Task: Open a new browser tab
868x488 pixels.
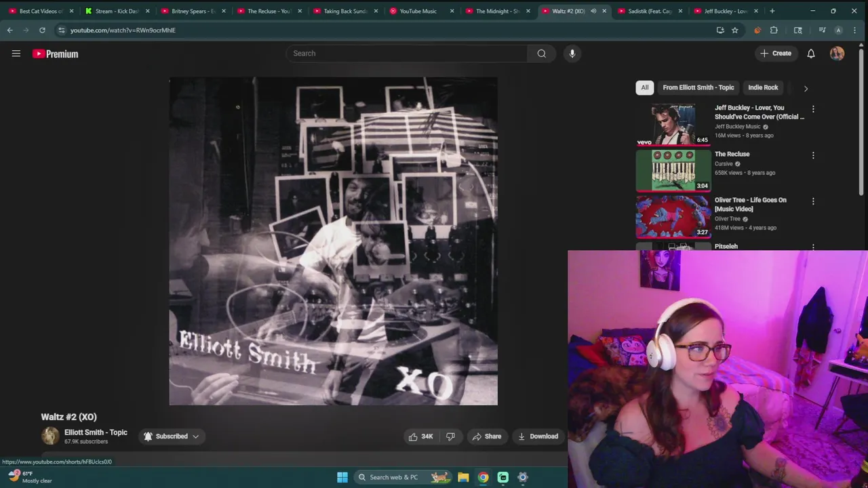Action: coord(772,11)
